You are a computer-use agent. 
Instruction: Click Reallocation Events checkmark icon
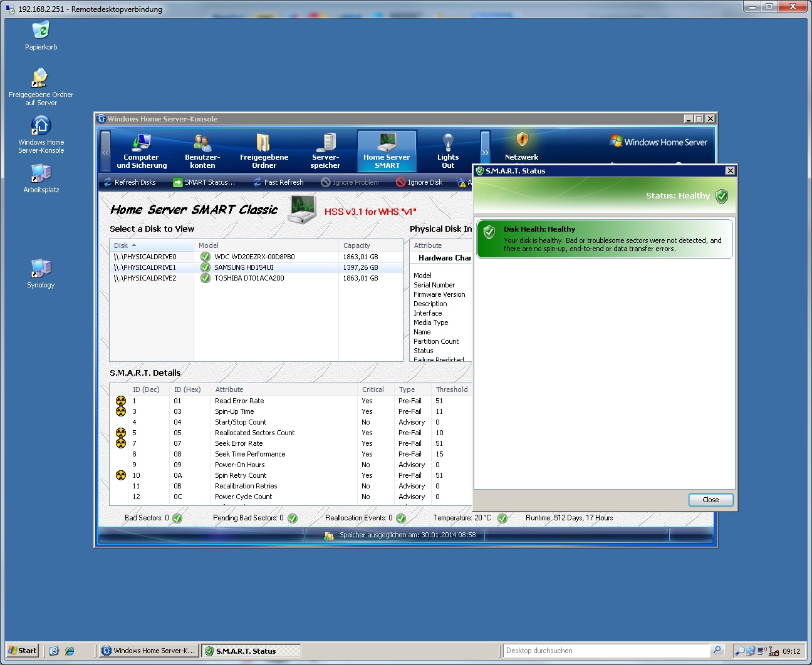(401, 518)
